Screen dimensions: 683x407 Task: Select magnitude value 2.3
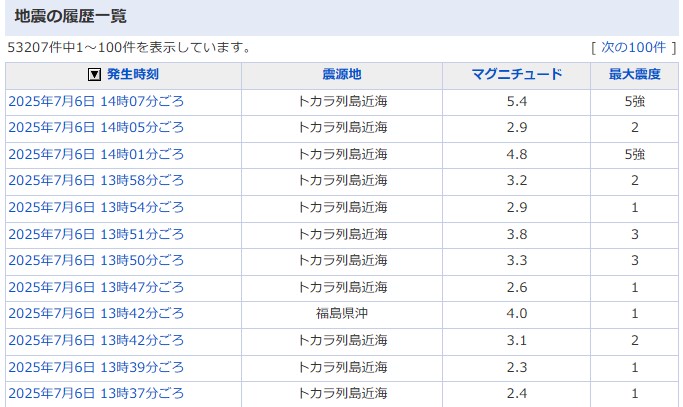517,367
